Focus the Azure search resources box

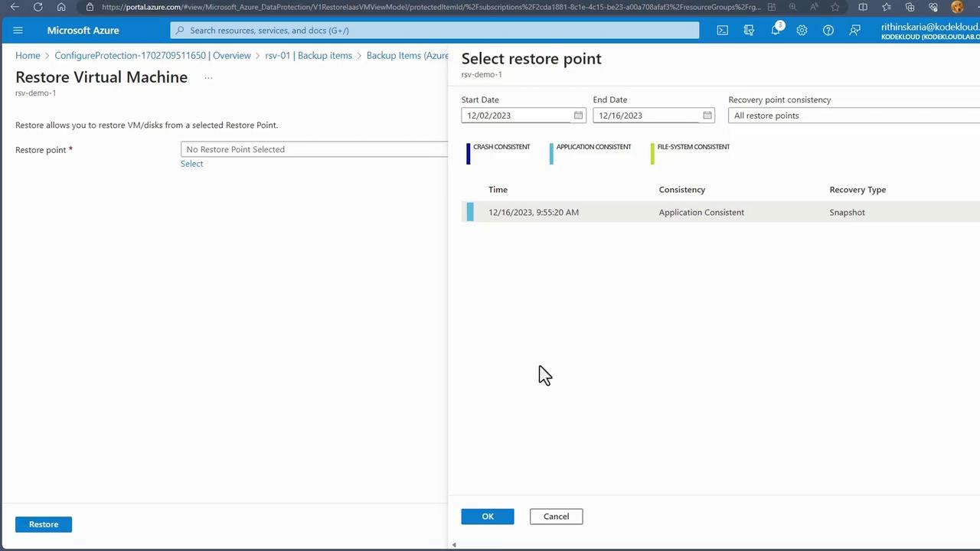tap(435, 31)
